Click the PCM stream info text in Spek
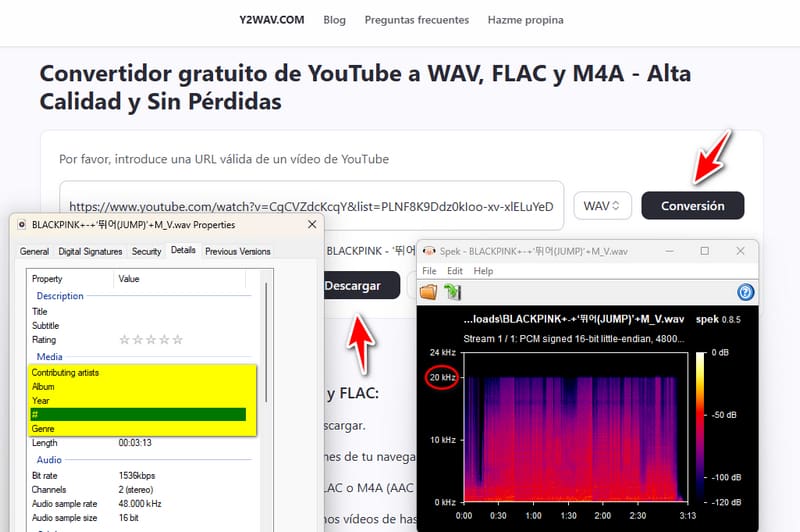800x532 pixels. pyautogui.click(x=573, y=339)
